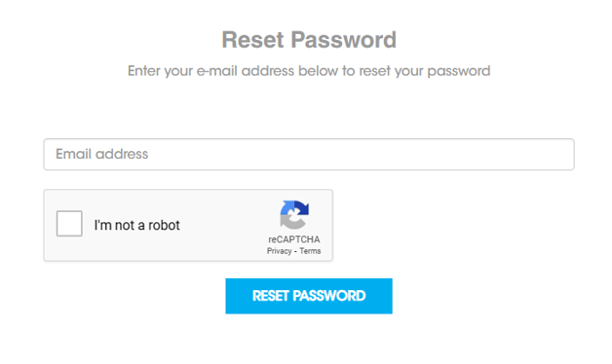This screenshot has width=612, height=364.
Task: Submit with the blue RESET PASSWORD button
Action: click(x=309, y=296)
